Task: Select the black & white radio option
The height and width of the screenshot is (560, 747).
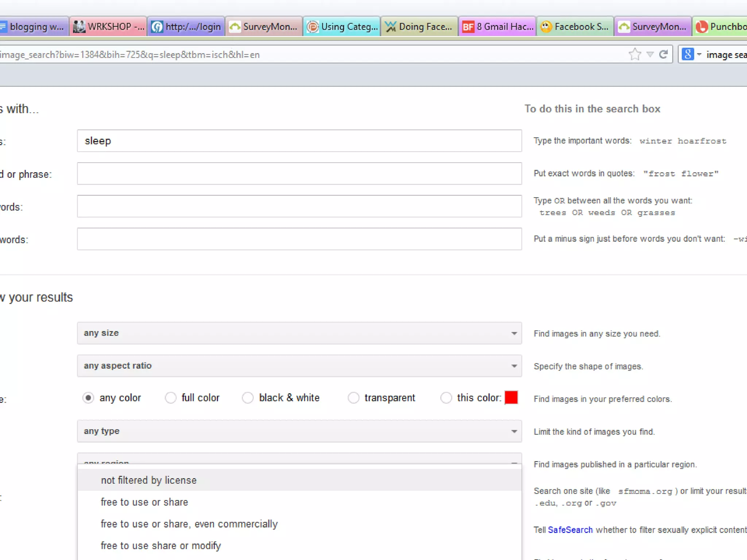Action: pos(248,398)
